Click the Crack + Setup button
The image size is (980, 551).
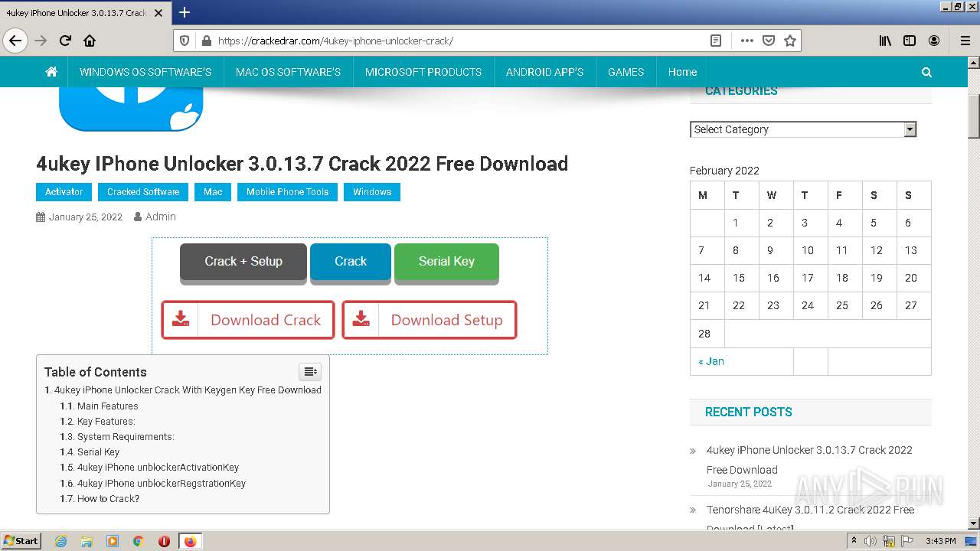tap(243, 262)
